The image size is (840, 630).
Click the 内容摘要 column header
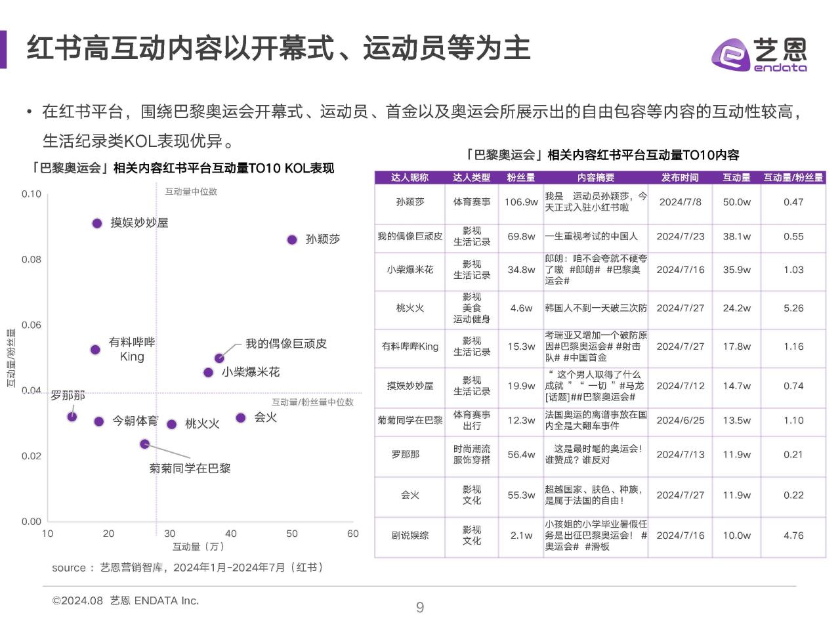pos(596,177)
